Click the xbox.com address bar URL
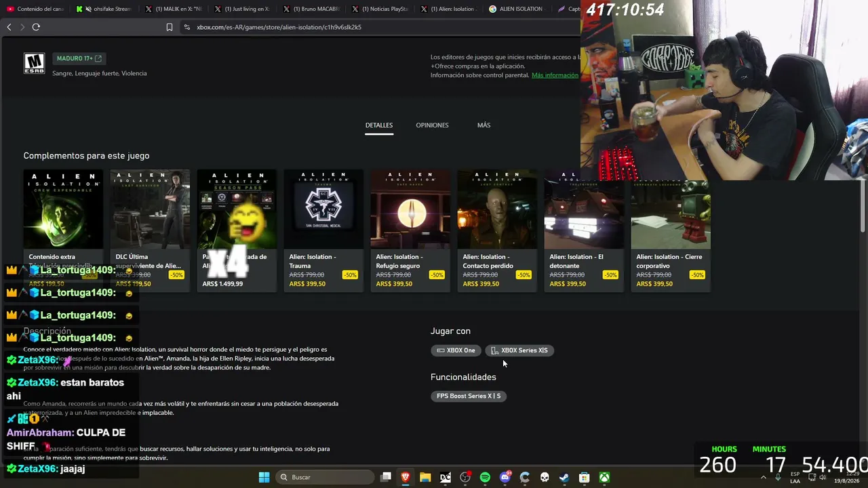868x488 pixels. pyautogui.click(x=279, y=27)
